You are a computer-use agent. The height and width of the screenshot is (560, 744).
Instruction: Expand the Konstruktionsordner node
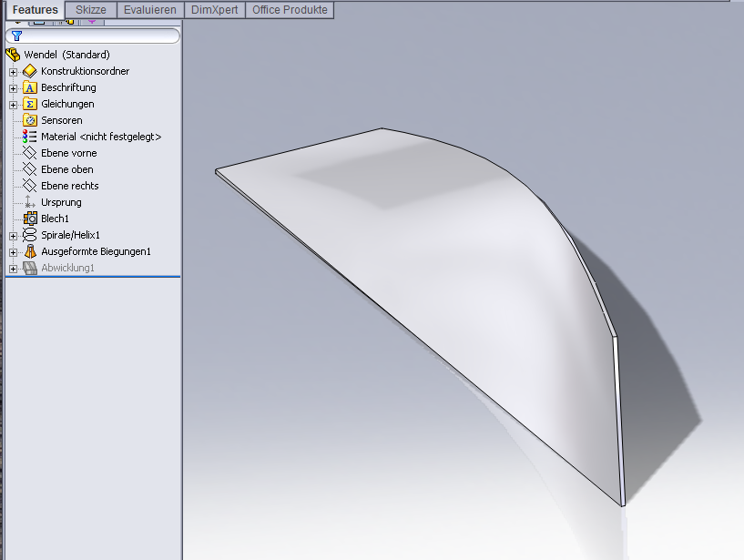click(x=13, y=72)
